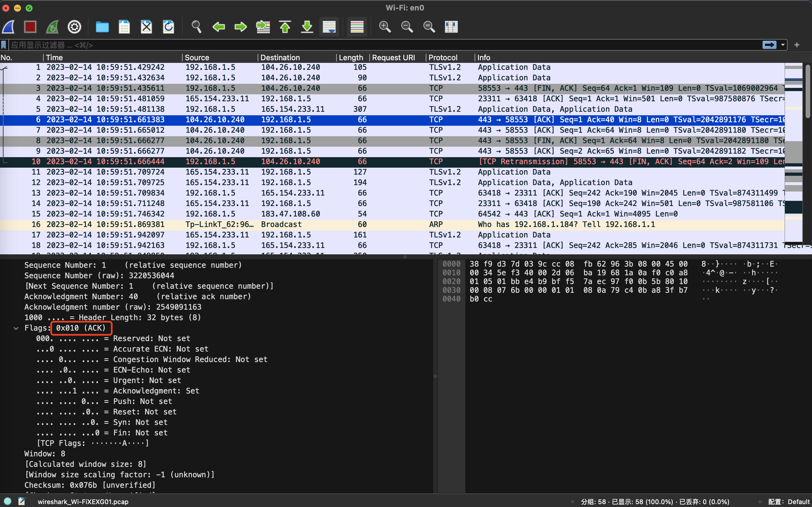Select packet 1 TLSv1.2 Application Data

click(x=392, y=68)
